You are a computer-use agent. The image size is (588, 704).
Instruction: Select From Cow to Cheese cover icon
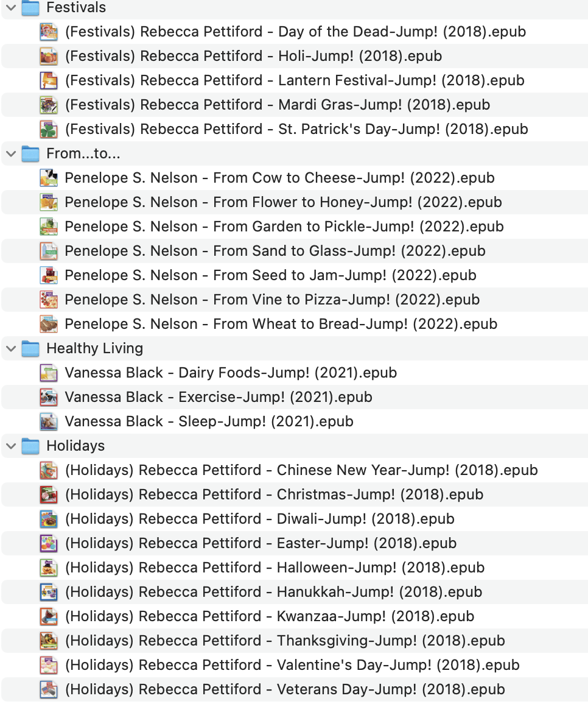click(49, 178)
